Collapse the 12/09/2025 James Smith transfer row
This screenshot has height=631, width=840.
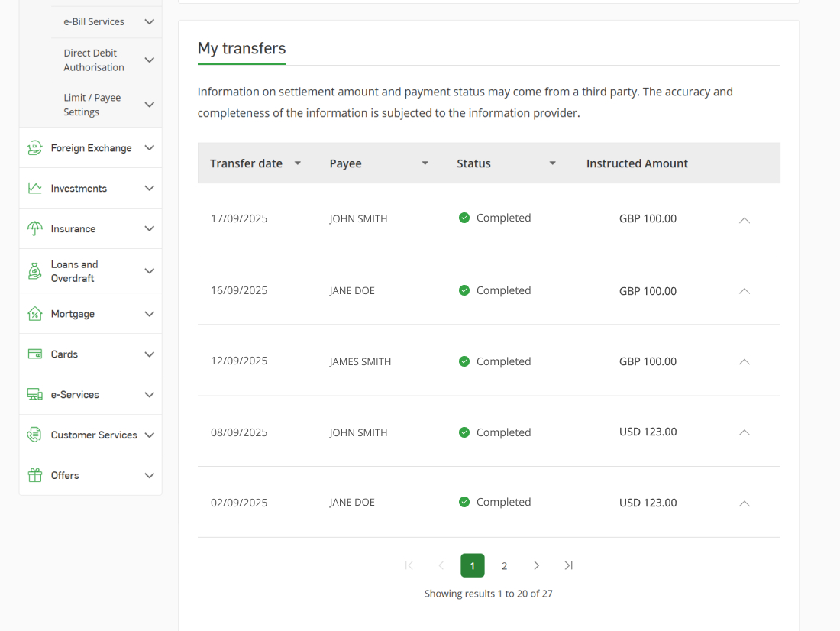(x=745, y=362)
